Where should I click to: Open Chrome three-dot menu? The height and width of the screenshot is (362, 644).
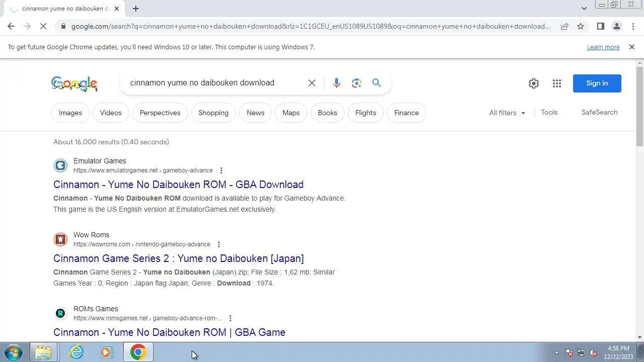632,26
